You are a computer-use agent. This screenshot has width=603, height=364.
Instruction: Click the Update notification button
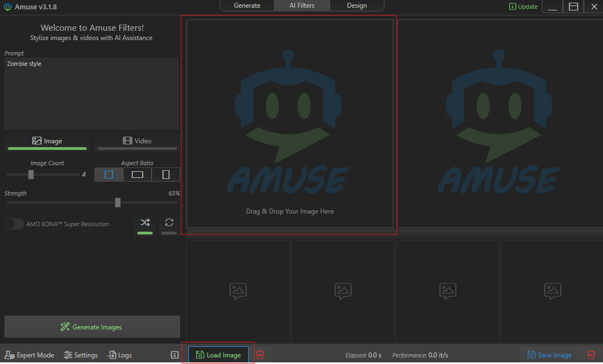coord(523,7)
